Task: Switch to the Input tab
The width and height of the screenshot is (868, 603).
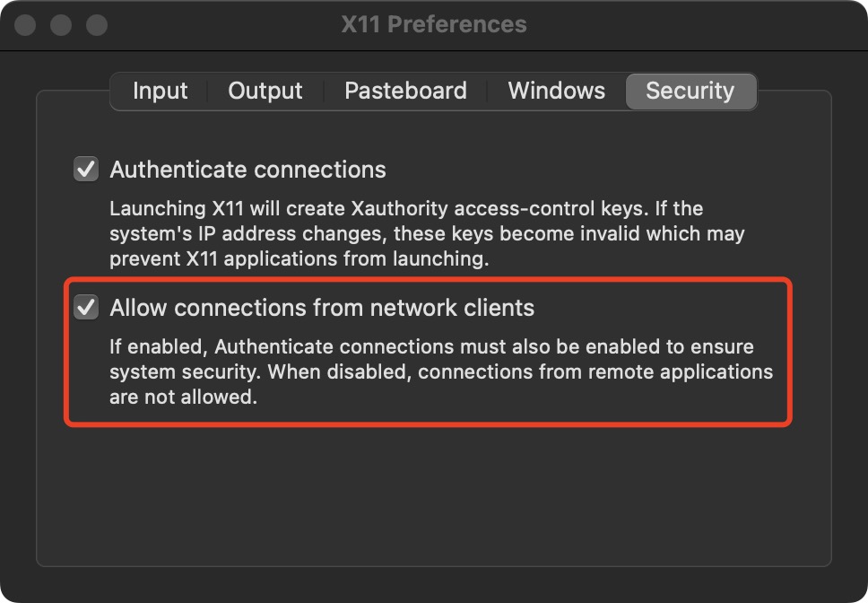Action: [160, 91]
